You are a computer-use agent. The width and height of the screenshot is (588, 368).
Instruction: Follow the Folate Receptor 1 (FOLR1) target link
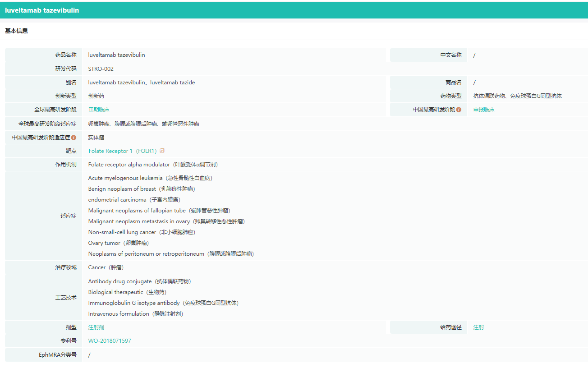(123, 151)
